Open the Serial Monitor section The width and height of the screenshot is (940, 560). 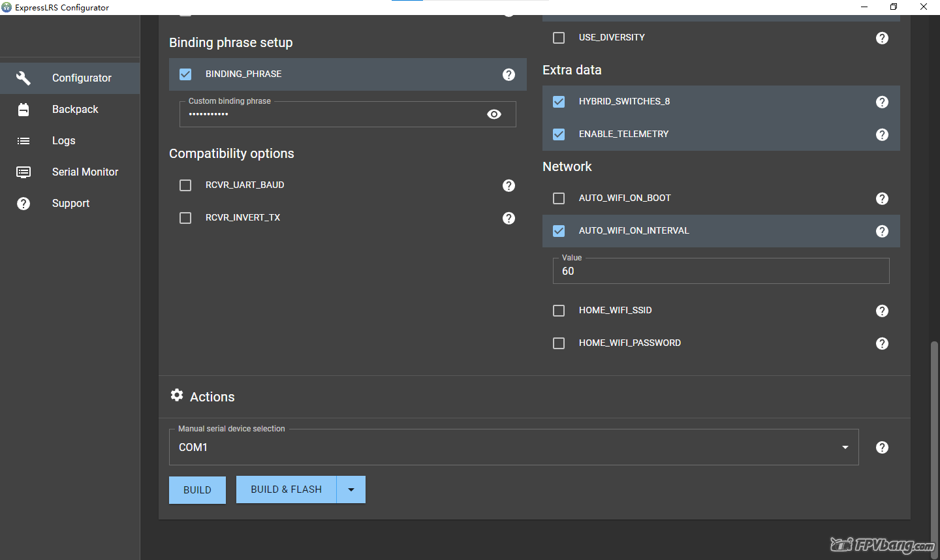[70, 172]
